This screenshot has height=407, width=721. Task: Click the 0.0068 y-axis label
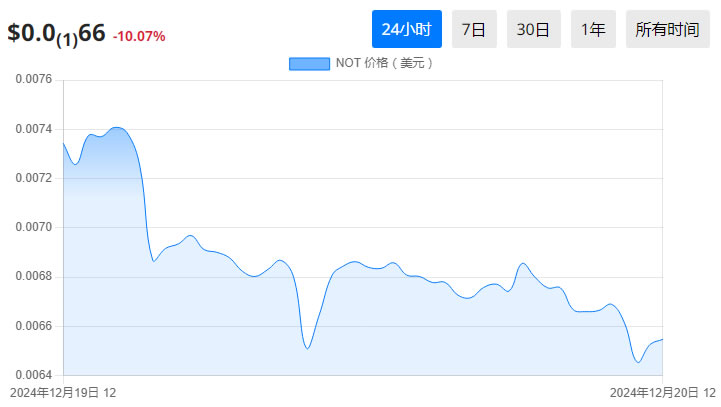click(x=34, y=277)
